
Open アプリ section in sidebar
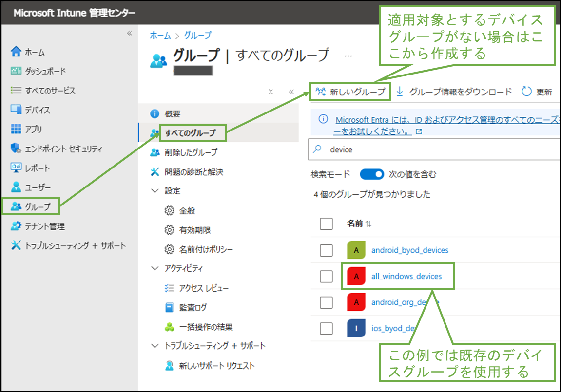coord(26,129)
